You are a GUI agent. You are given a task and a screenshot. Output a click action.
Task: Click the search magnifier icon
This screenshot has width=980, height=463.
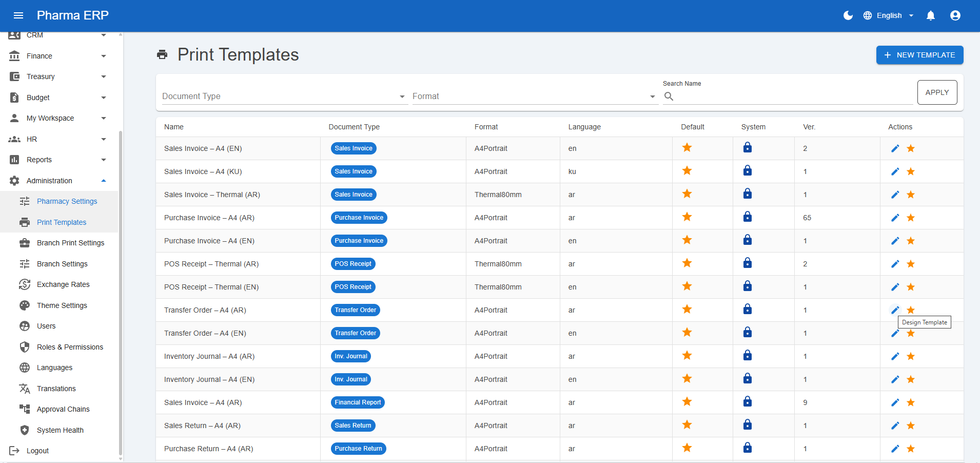669,97
